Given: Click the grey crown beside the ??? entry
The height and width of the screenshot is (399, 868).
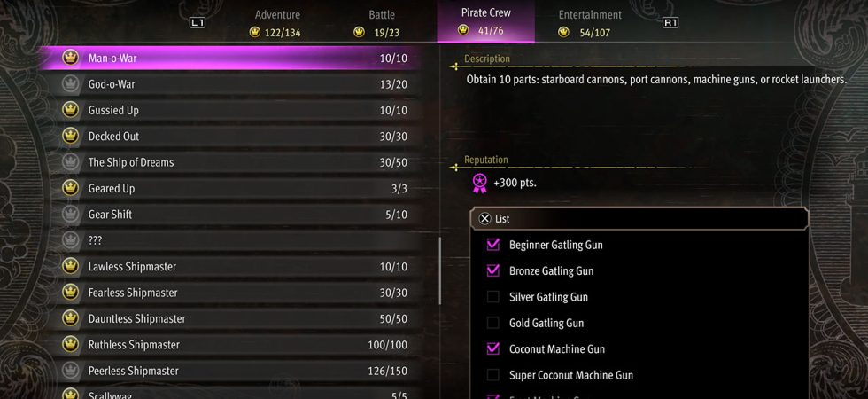Looking at the screenshot, I should 71,240.
